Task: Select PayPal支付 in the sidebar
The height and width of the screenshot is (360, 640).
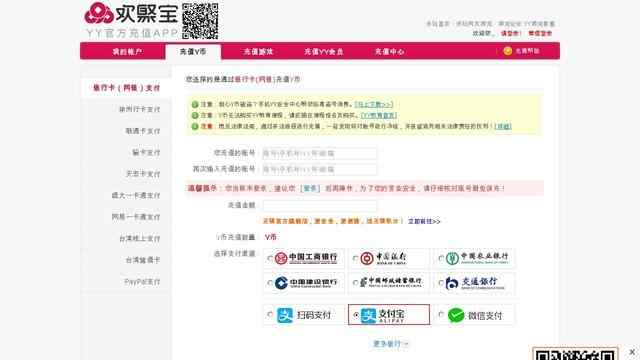Action: 142,282
